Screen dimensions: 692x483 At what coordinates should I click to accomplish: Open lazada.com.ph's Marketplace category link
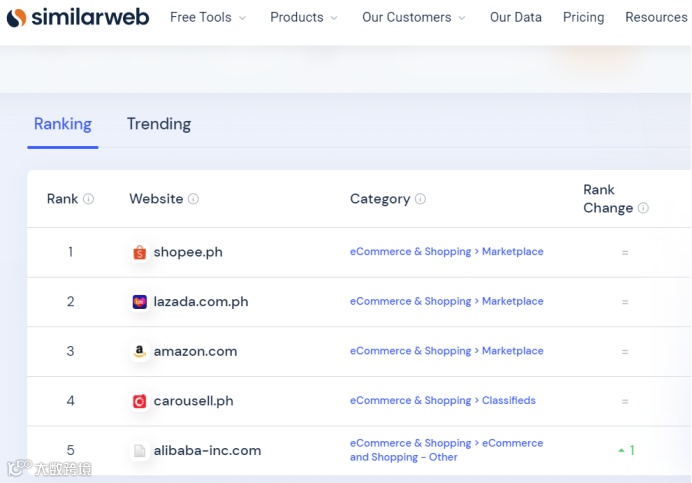pos(447,301)
